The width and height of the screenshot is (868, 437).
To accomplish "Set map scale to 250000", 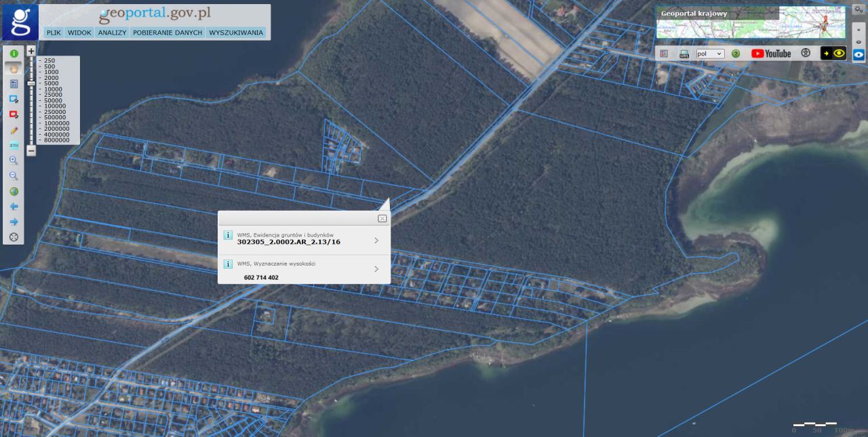I will [x=54, y=112].
